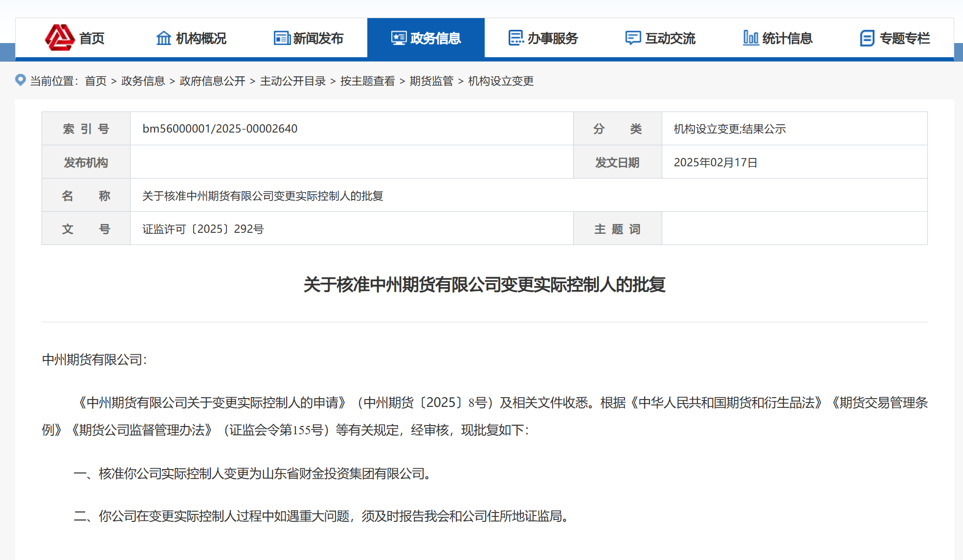This screenshot has height=560, width=963.
Task: Click the location pin icon near 当前位置
Action: [21, 80]
